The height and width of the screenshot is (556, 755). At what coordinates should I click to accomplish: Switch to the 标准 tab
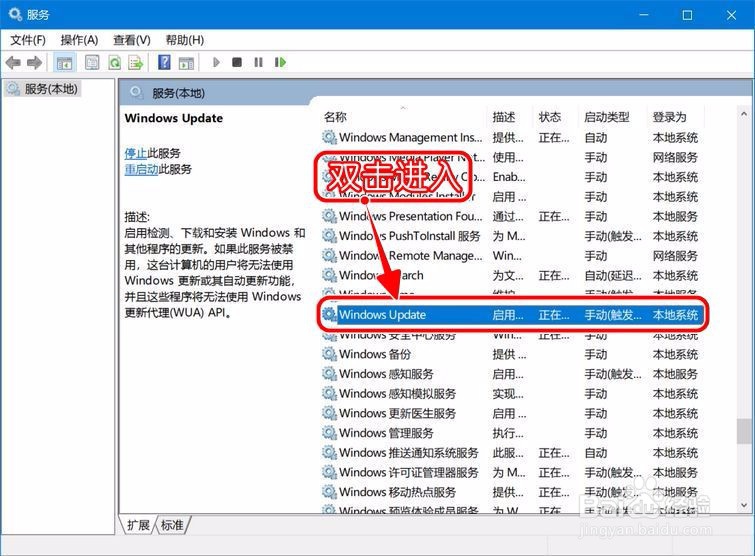(x=172, y=525)
